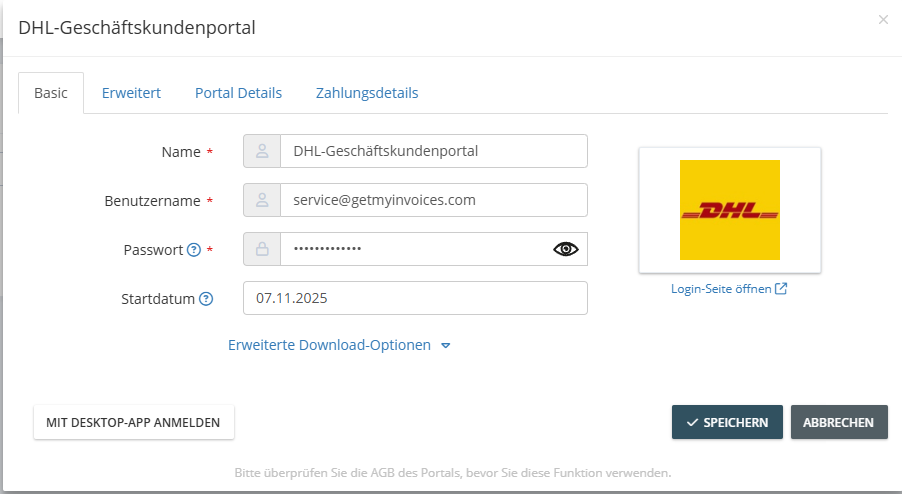Click the user icon beside Name field
Viewport: 902px width, 494px height.
(262, 151)
